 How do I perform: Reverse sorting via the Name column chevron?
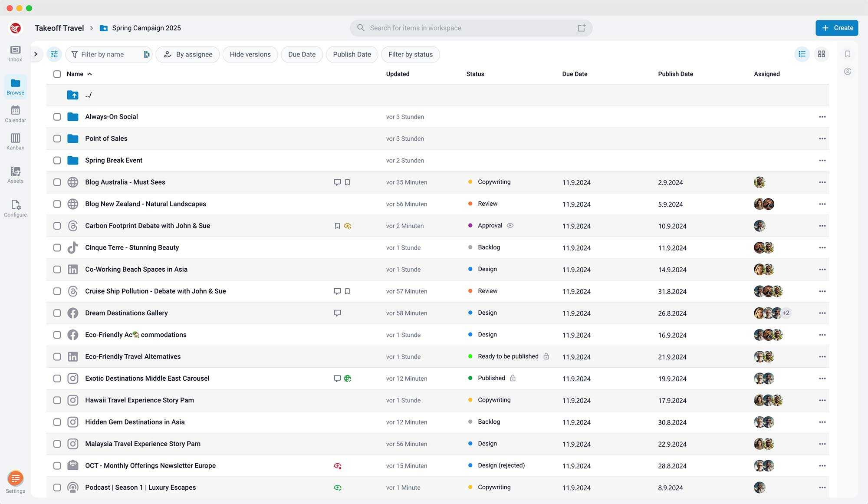(x=90, y=74)
